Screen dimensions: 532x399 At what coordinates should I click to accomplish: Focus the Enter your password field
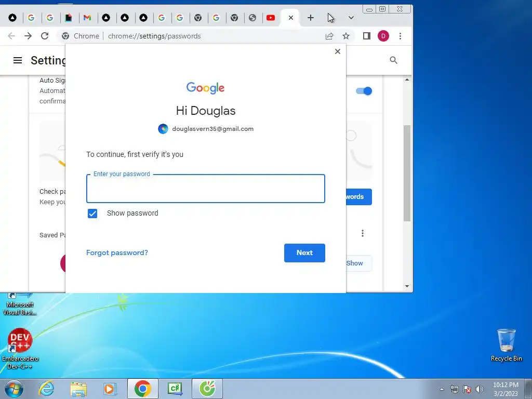coord(206,189)
